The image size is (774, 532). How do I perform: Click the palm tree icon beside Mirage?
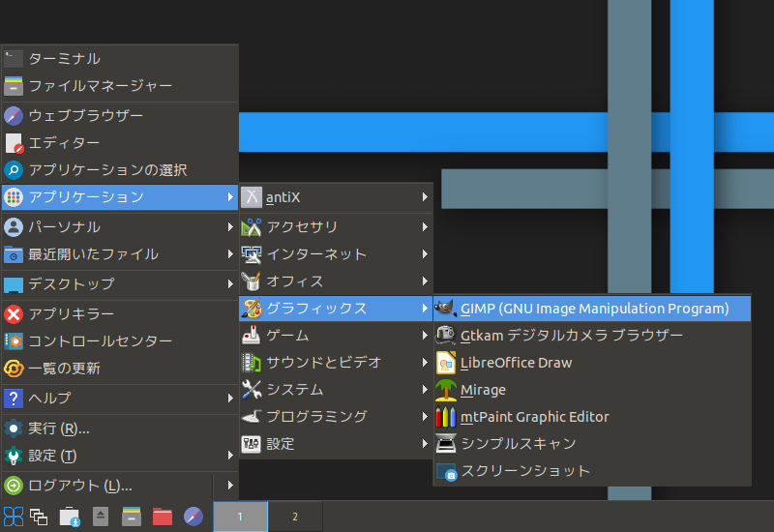coord(445,390)
